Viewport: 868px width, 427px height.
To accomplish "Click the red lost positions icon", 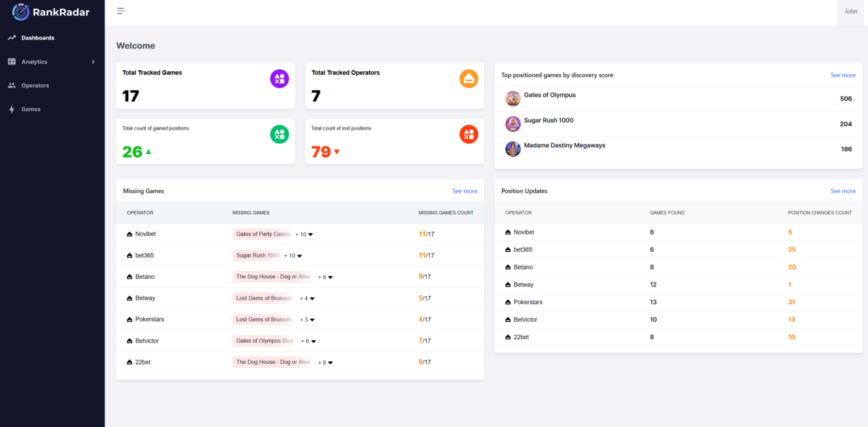I will (469, 134).
